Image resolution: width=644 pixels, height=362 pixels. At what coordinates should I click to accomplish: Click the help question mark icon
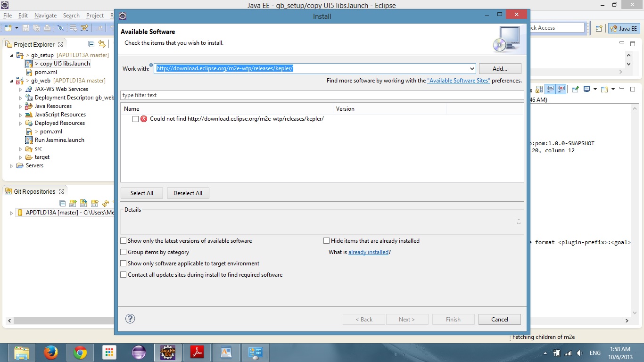coord(130,319)
